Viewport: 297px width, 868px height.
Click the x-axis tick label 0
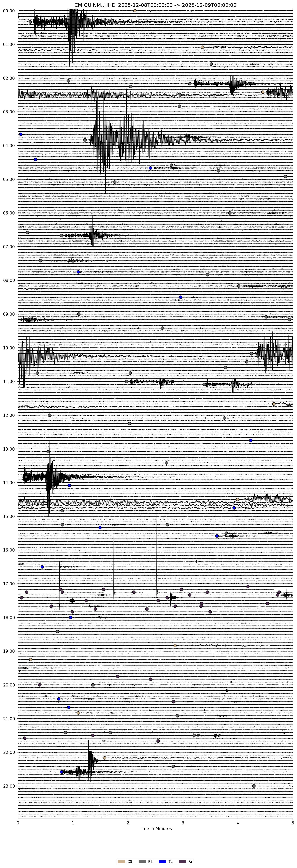(x=18, y=823)
